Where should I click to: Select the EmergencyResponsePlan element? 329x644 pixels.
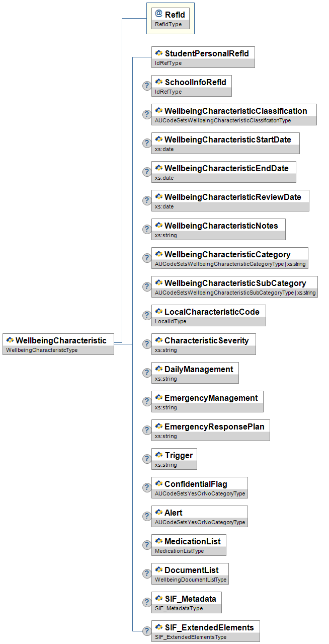213,426
